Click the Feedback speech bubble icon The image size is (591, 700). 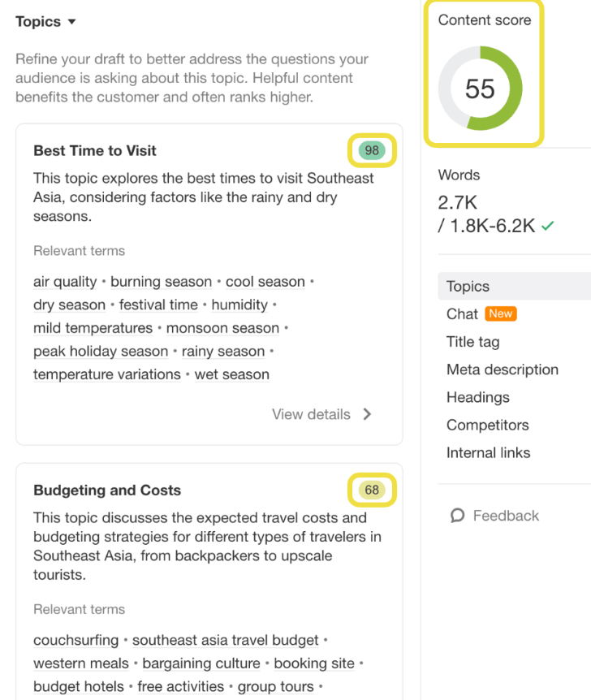pos(457,516)
